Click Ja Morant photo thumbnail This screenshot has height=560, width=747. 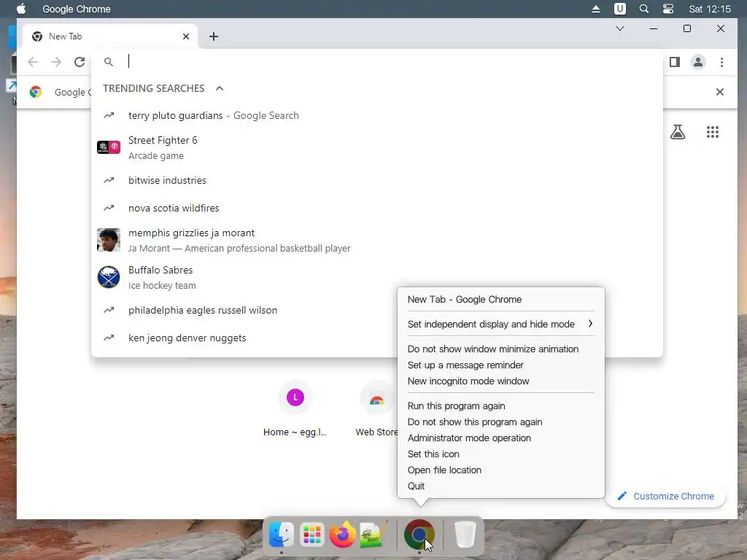[109, 240]
